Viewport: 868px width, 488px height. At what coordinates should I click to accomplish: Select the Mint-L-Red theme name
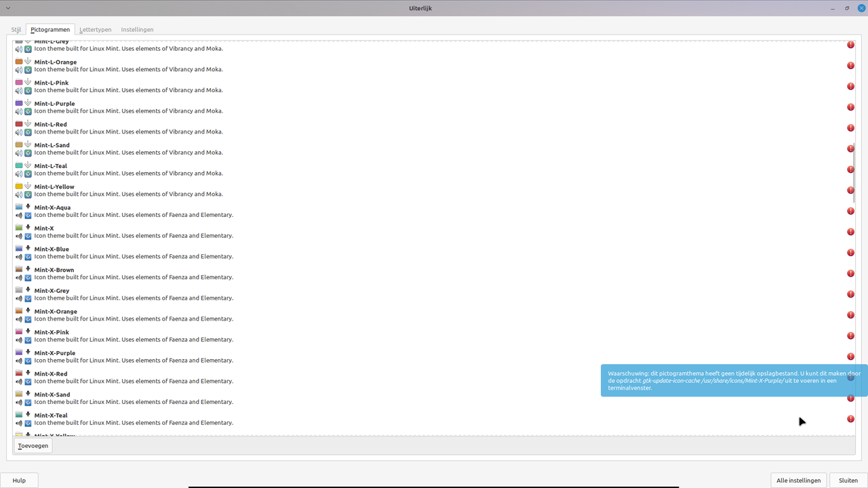click(x=51, y=125)
